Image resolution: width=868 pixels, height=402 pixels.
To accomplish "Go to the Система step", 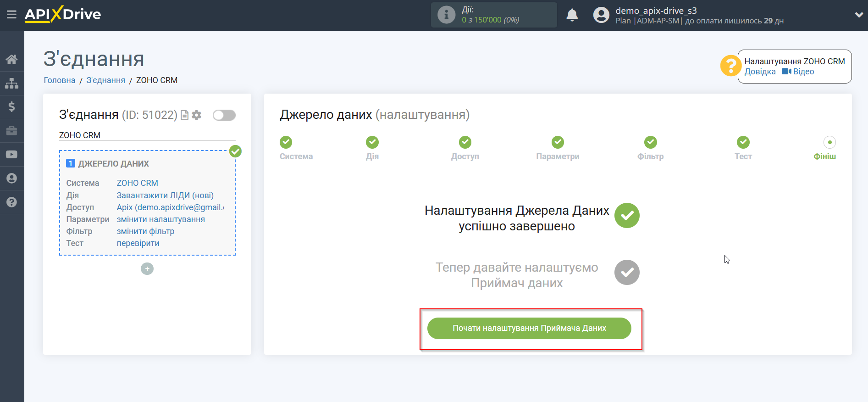I will pyautogui.click(x=286, y=142).
